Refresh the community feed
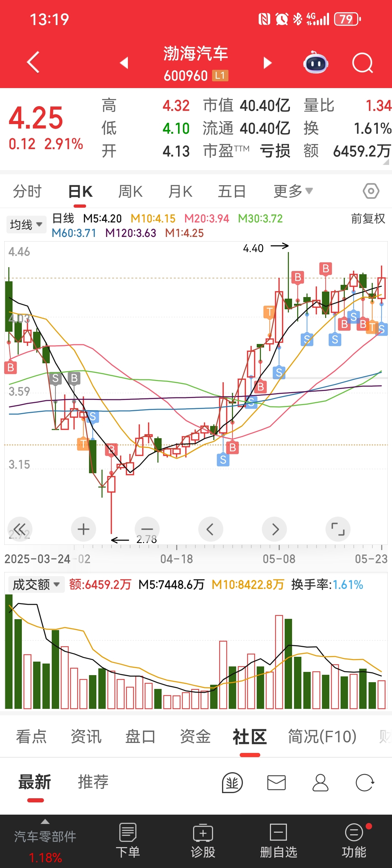The height and width of the screenshot is (868, 392). point(365,782)
